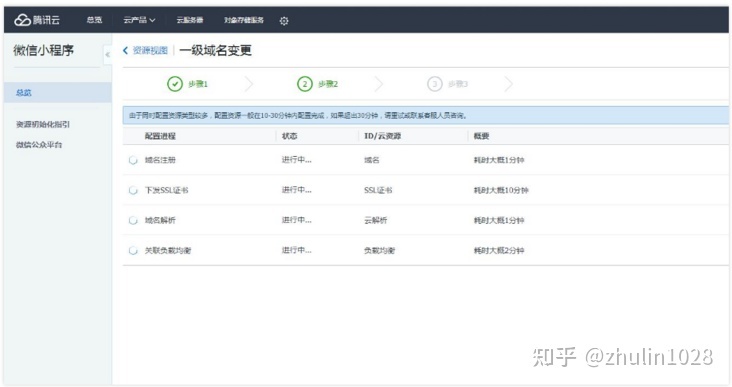Click the spinner icon in the 下发SSL证书 row
Image resolution: width=732 pixels, height=387 pixels.
(133, 190)
